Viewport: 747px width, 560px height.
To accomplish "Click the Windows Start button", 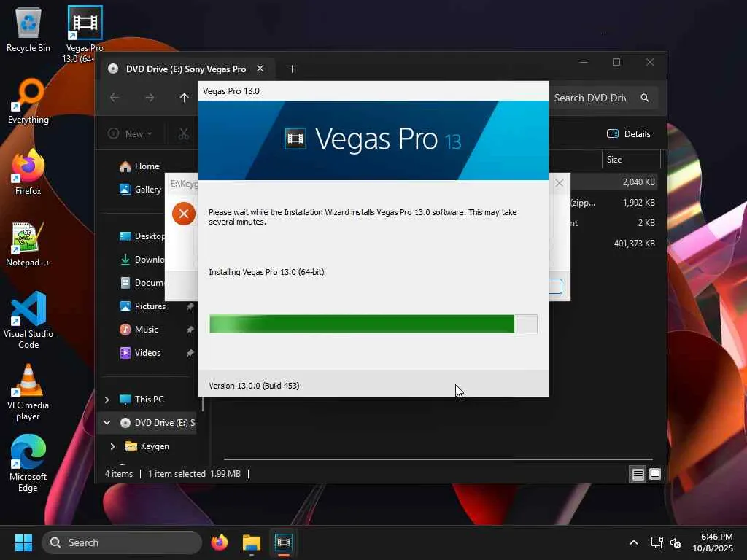I will tap(23, 542).
